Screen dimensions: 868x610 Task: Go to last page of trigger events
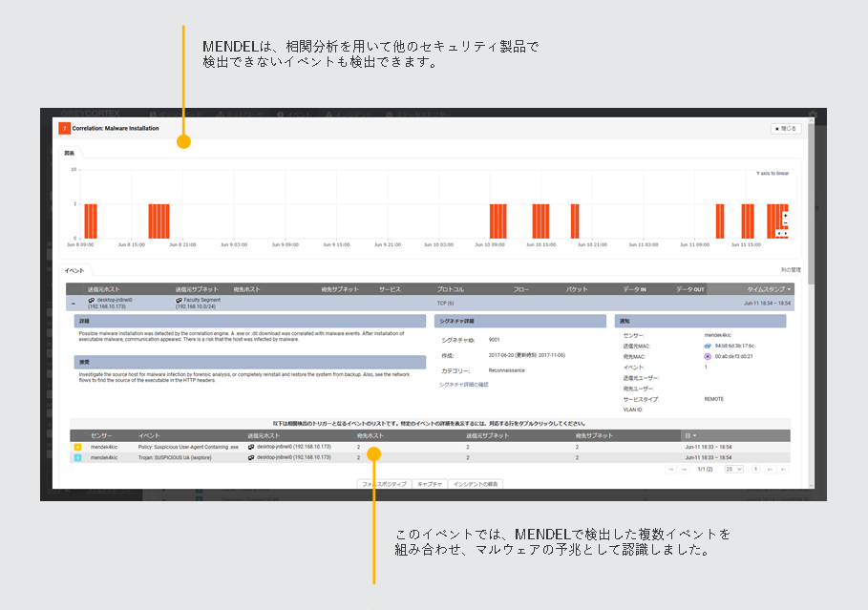click(783, 470)
